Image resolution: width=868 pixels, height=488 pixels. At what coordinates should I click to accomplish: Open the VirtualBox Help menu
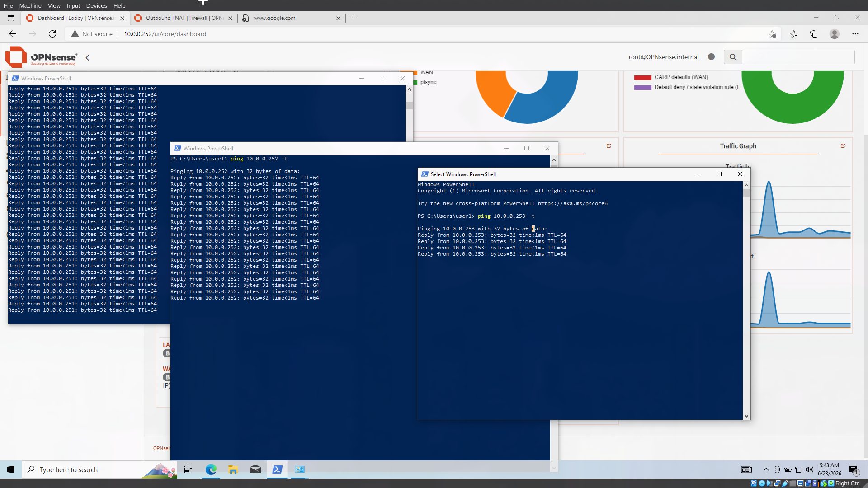coord(119,5)
